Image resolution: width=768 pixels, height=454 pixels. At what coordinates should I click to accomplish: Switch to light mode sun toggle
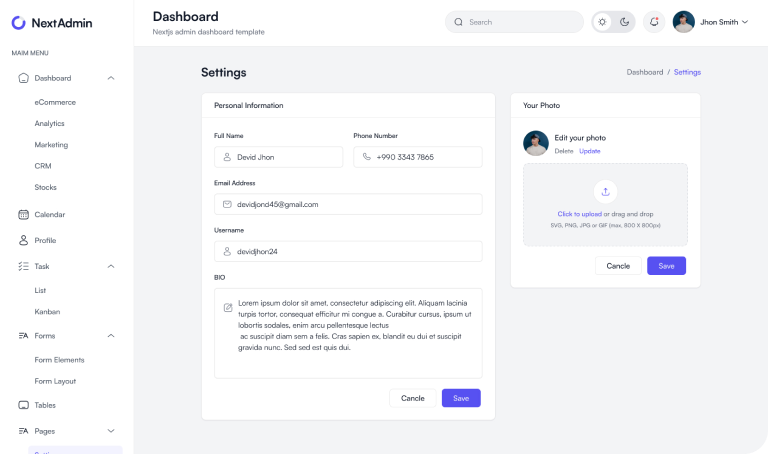click(x=602, y=22)
